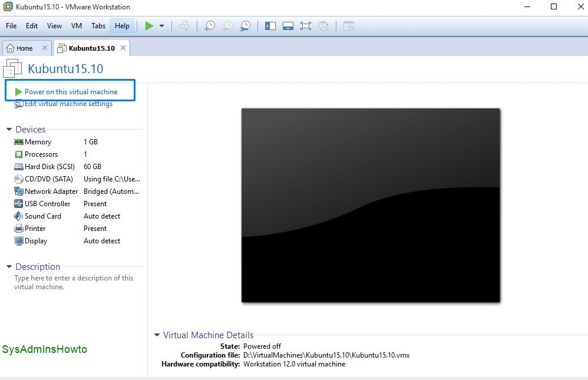Screen dimensions: 588x380
Task: Open the power options dropdown arrow
Action: [x=161, y=26]
